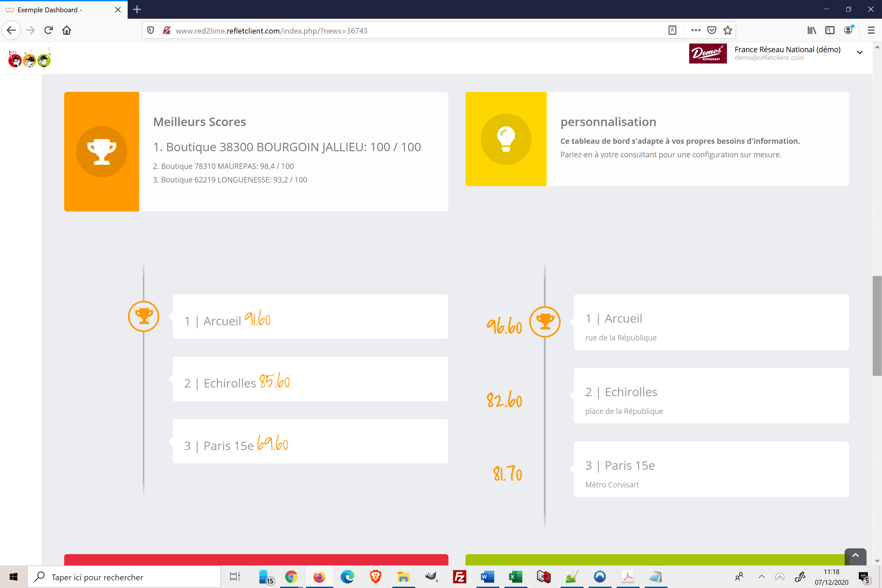Click the orange trophy Meilleurs Scores tile
Viewport: 882px width, 588px height.
pos(102,152)
